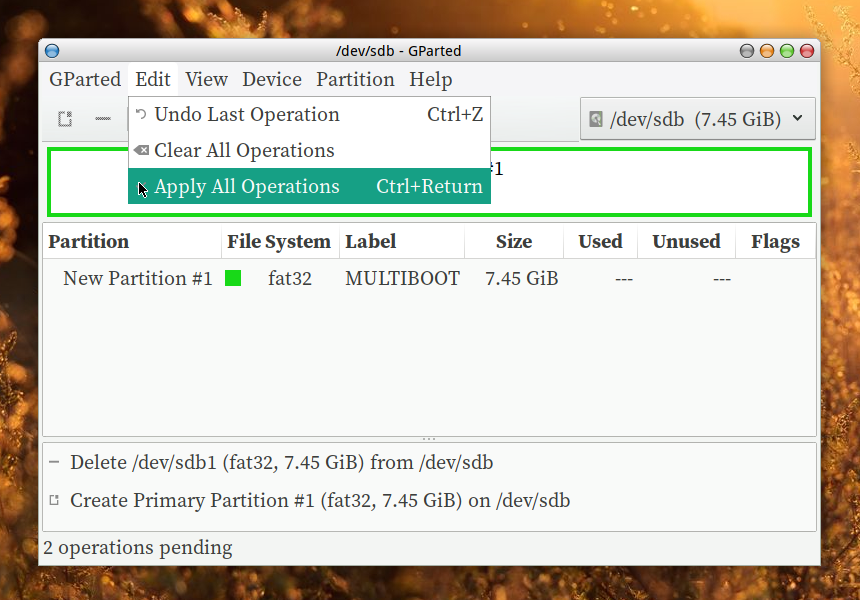This screenshot has height=600, width=860.
Task: Click the New partition toolbar icon
Action: point(65,119)
